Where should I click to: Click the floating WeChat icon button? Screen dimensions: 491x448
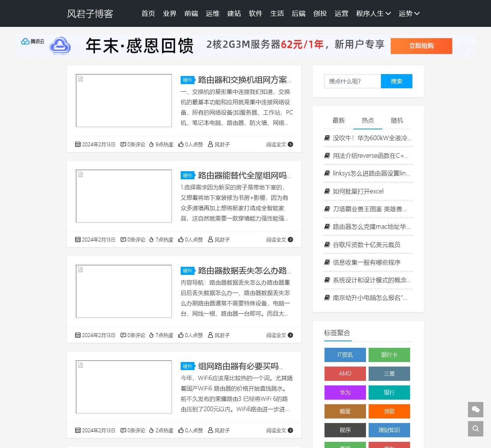475,409
